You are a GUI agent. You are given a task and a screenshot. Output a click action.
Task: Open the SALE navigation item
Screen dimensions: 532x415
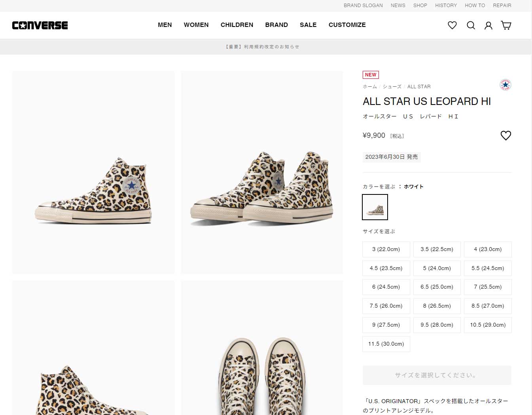308,25
